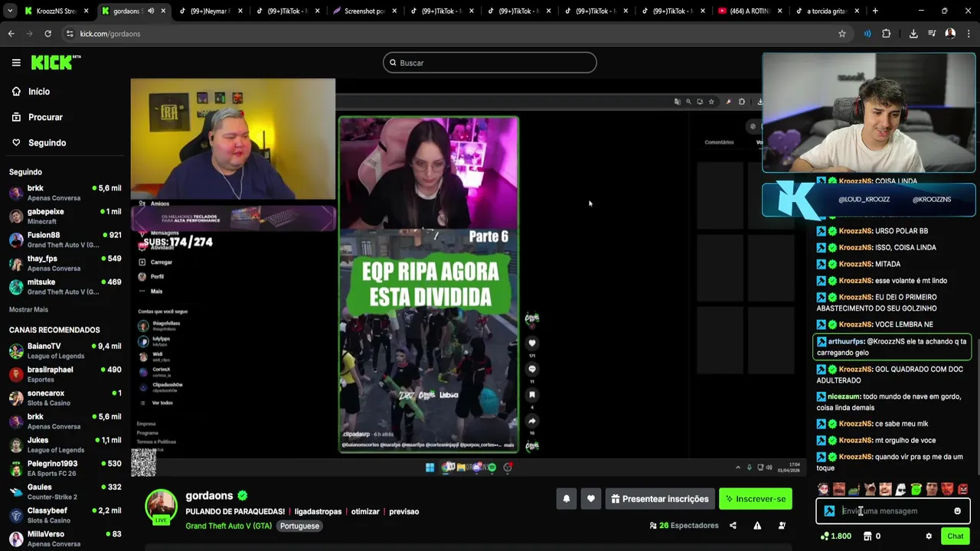Open the Classybeef recommended channel

click(x=65, y=515)
